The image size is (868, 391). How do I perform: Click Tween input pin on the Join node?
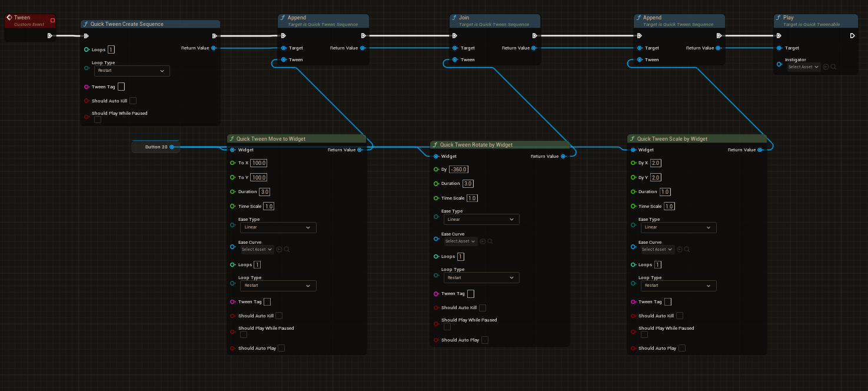tap(454, 60)
